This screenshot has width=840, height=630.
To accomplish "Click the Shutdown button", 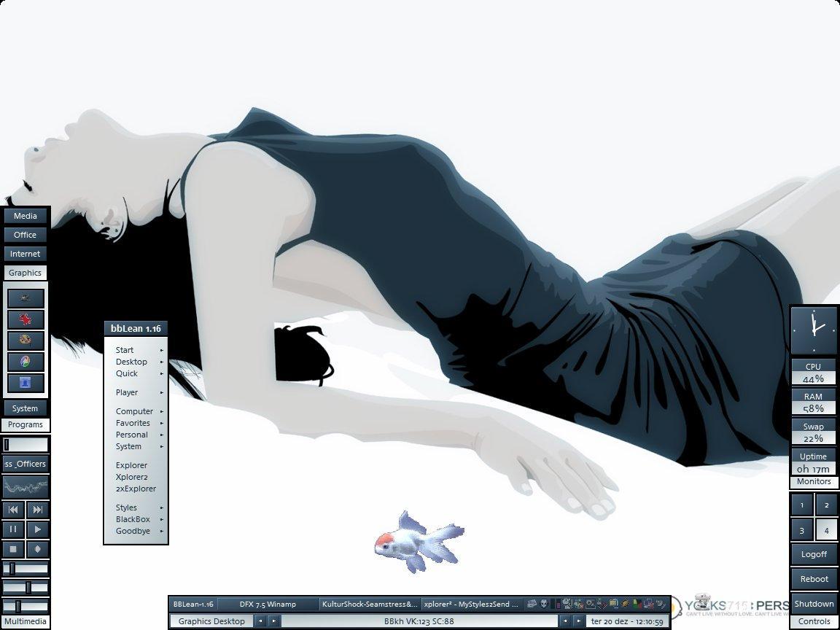I will 814,604.
